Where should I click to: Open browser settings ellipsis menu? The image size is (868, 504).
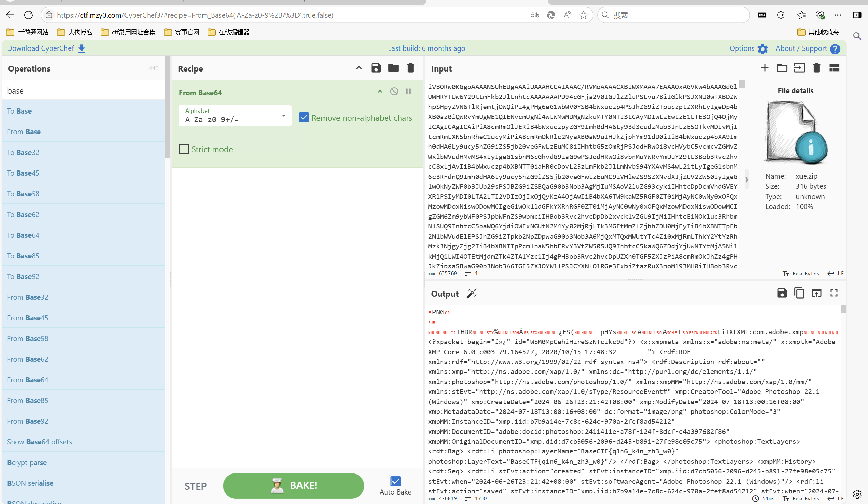[838, 15]
